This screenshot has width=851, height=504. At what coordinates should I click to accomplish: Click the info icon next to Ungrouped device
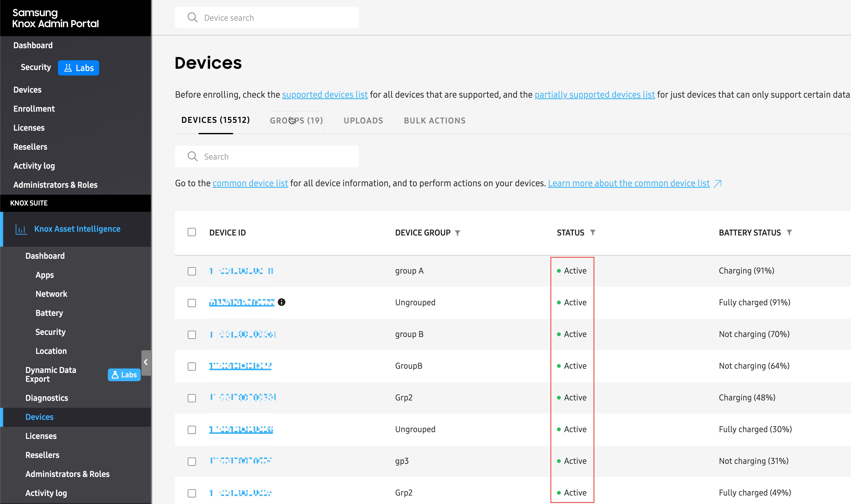282,302
